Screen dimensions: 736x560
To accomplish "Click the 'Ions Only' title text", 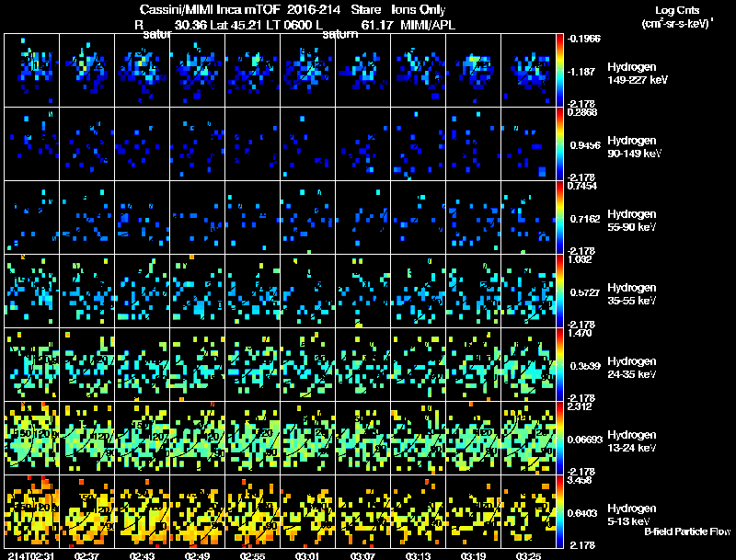I will coord(419,10).
